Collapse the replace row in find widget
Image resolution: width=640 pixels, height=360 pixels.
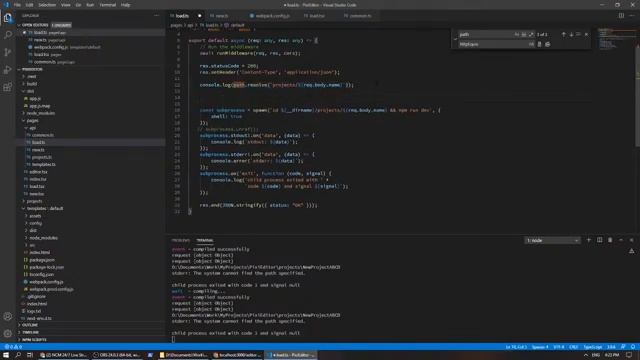coord(455,39)
